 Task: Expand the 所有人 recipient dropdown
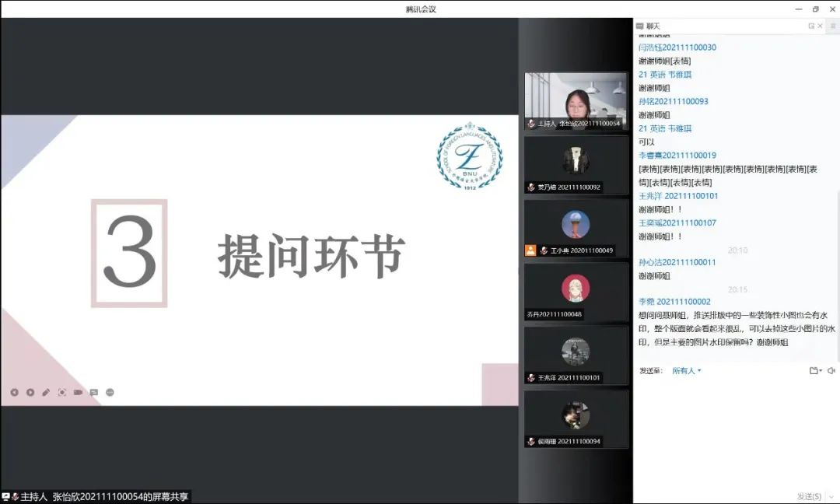point(687,371)
